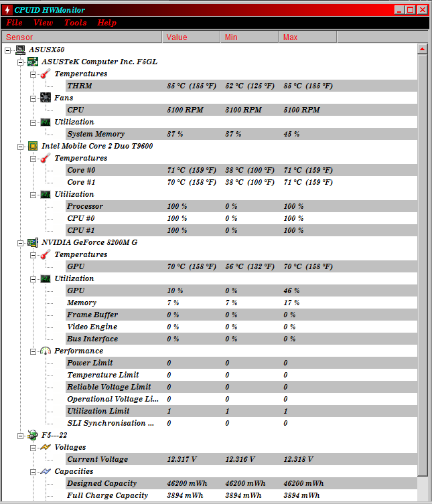
Task: Collapse the Capacities section
Action: [33, 472]
